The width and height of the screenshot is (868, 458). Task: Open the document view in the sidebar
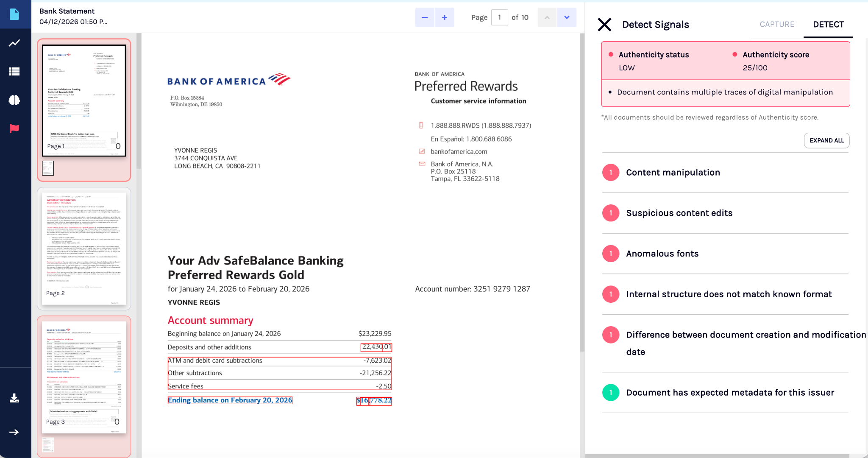pos(14,14)
